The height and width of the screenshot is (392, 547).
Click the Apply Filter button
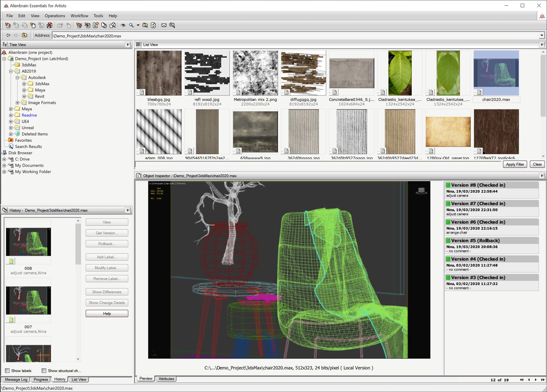515,164
